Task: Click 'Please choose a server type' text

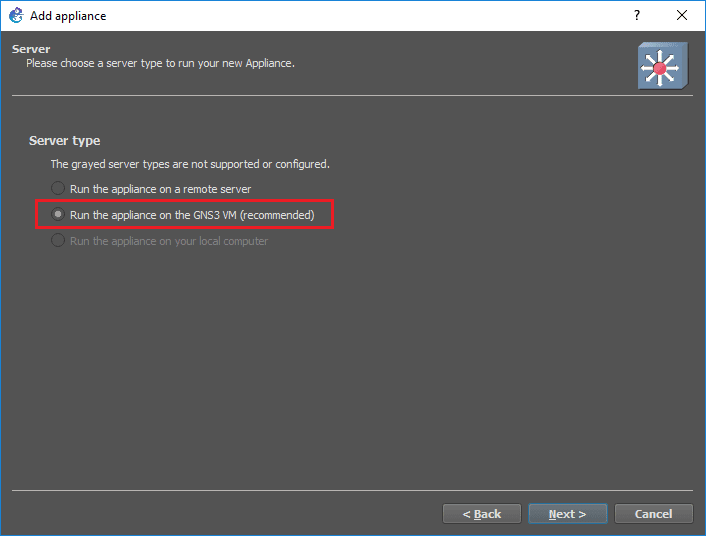Action: coord(160,63)
